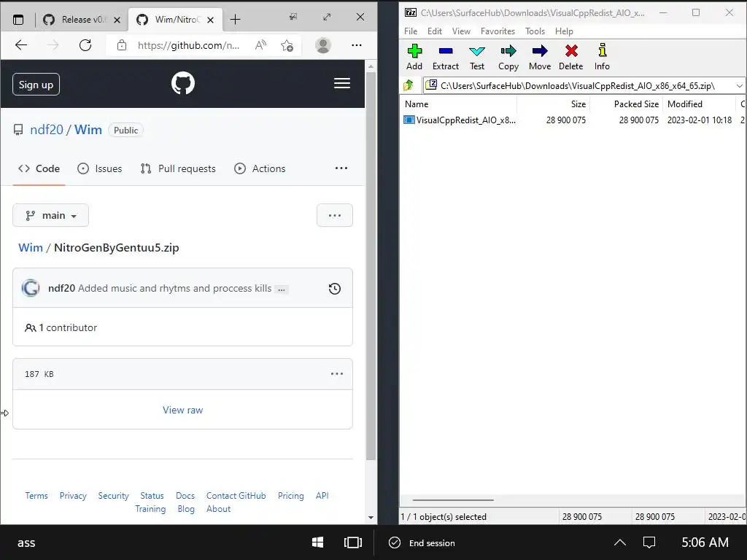
Task: Open the Pricing footer link
Action: tap(290, 496)
